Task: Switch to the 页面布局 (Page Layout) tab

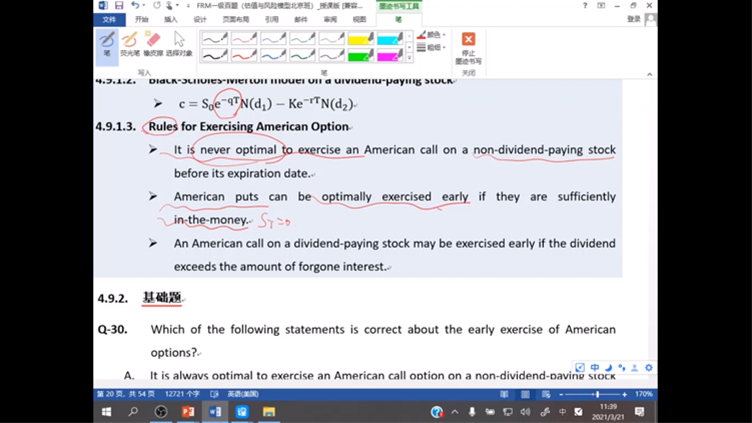Action: pyautogui.click(x=235, y=19)
